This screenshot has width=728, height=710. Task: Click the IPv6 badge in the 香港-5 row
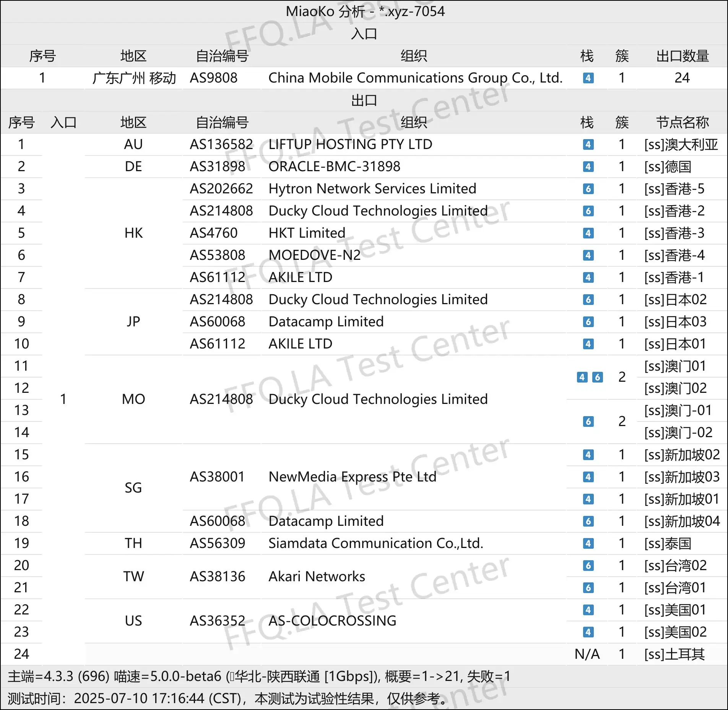point(588,189)
